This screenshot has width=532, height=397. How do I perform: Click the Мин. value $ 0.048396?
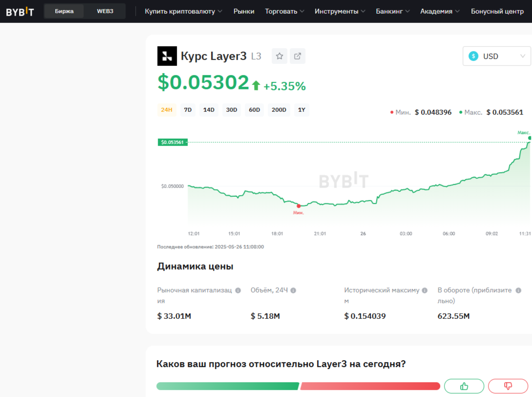pos(433,112)
